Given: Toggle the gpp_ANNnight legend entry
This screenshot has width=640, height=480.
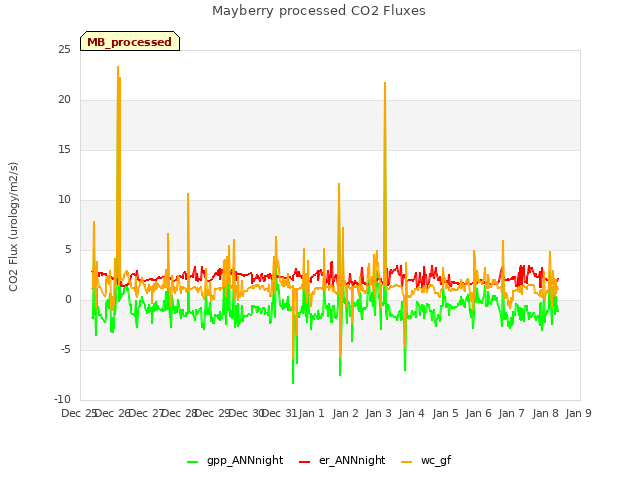Looking at the screenshot, I should (235, 460).
